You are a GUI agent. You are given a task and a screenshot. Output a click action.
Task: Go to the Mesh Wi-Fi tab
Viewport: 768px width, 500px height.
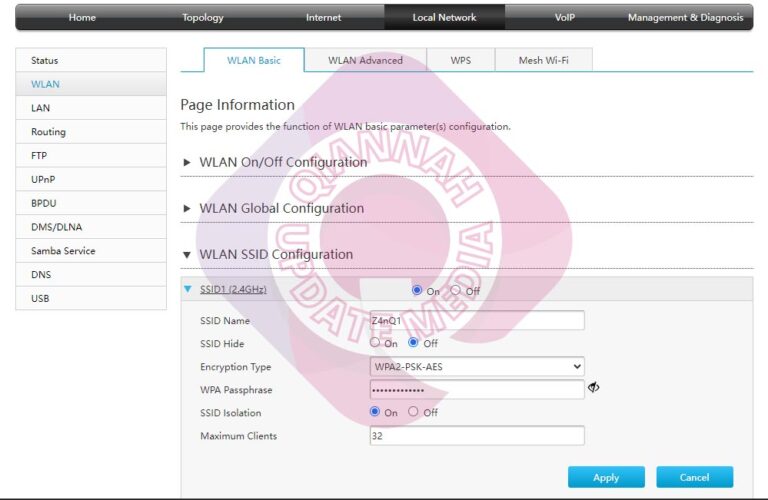[x=544, y=60]
